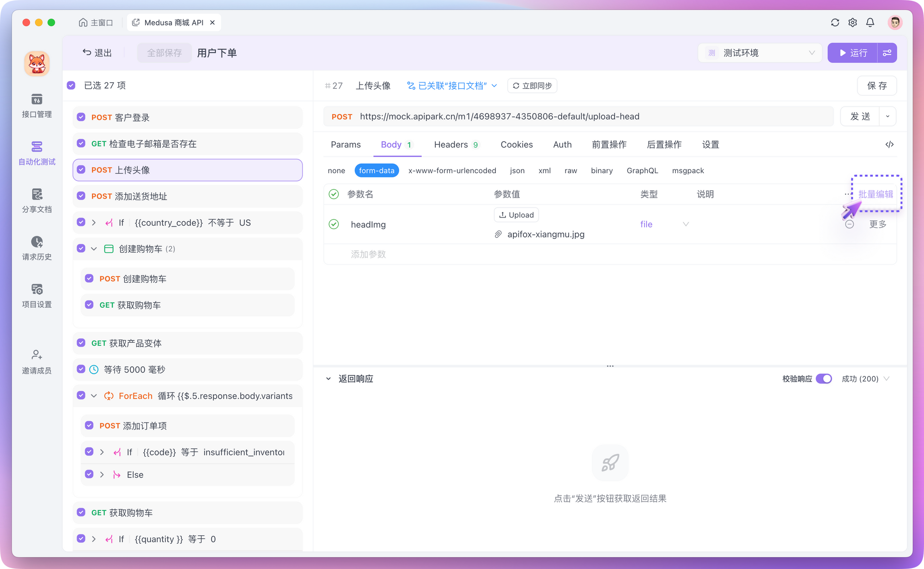This screenshot has height=569, width=924.
Task: Switch to the Headers tab
Action: click(451, 145)
